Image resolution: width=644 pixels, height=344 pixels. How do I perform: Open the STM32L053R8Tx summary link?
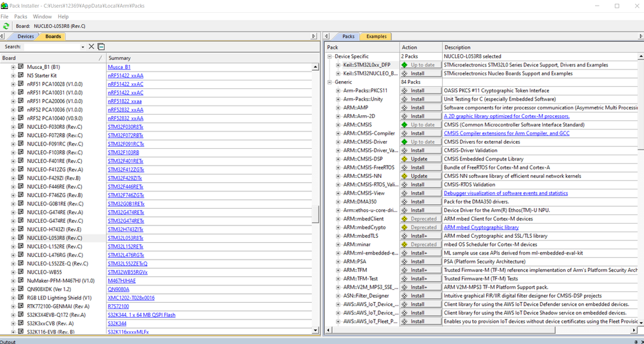click(126, 238)
